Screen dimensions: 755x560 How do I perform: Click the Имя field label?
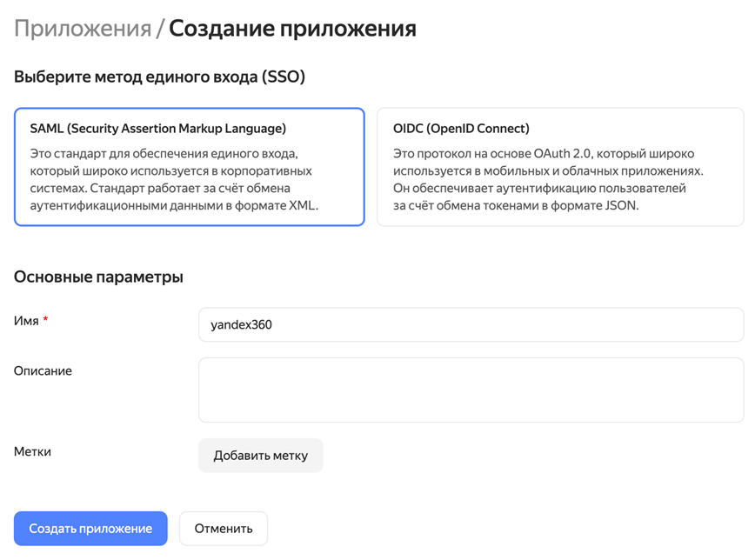26,321
